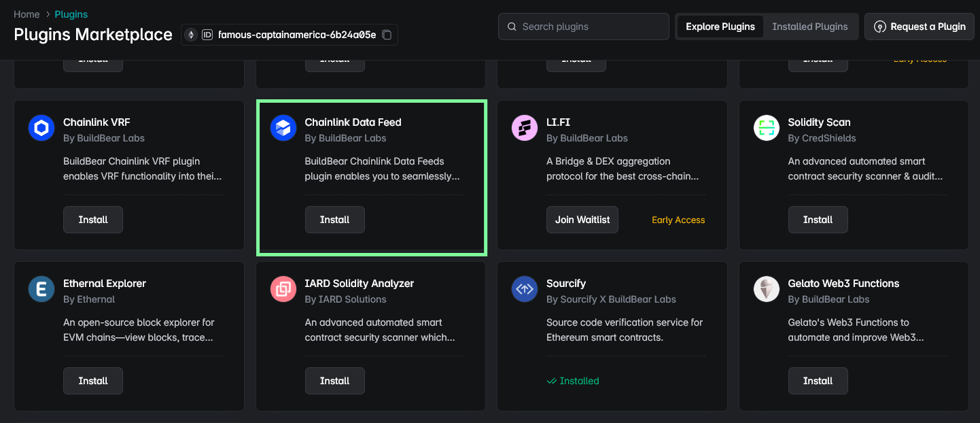Click the Solidity Scan title
This screenshot has height=423, width=980.
click(x=820, y=122)
